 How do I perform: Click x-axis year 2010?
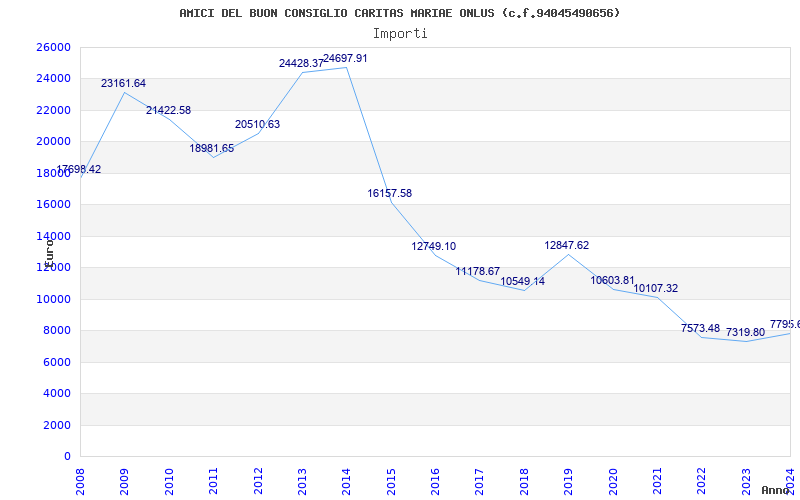169,481
